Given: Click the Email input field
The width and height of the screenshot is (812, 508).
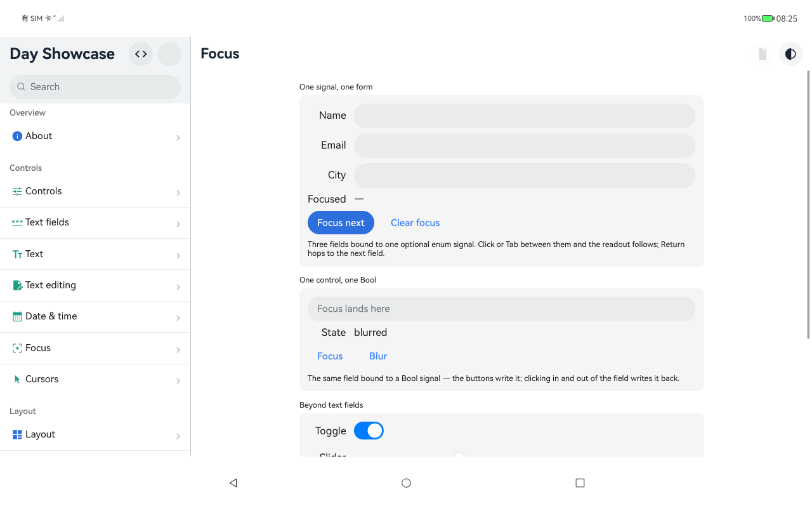Looking at the screenshot, I should click(525, 145).
